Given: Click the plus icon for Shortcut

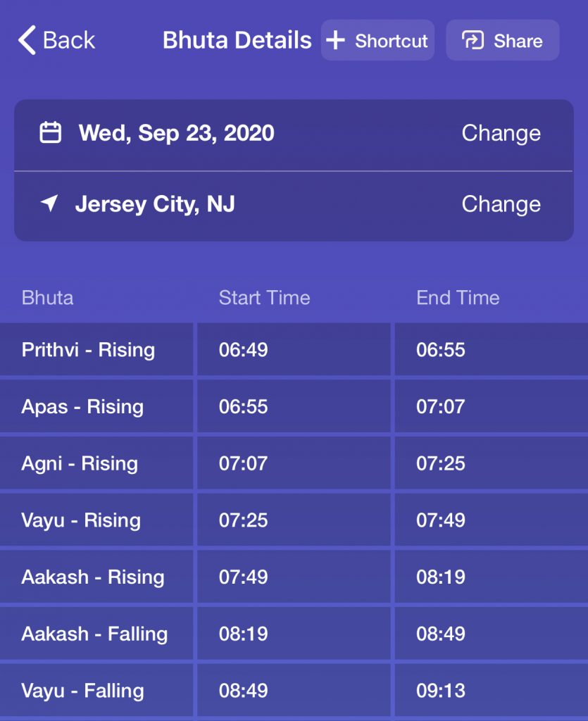Looking at the screenshot, I should tap(336, 40).
